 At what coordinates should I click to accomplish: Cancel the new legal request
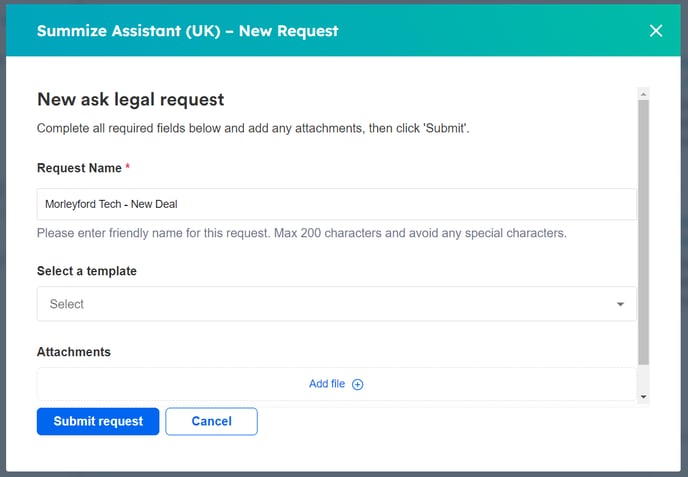tap(211, 422)
